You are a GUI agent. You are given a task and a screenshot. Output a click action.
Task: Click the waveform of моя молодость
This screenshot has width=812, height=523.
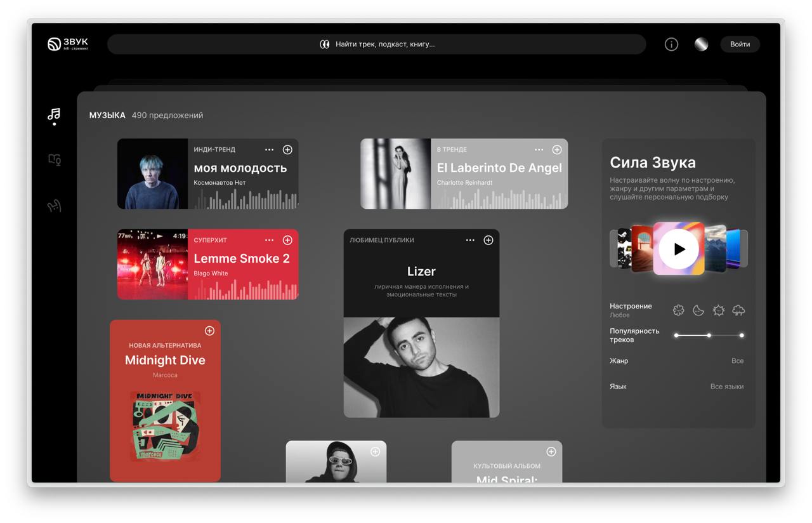[x=246, y=199]
